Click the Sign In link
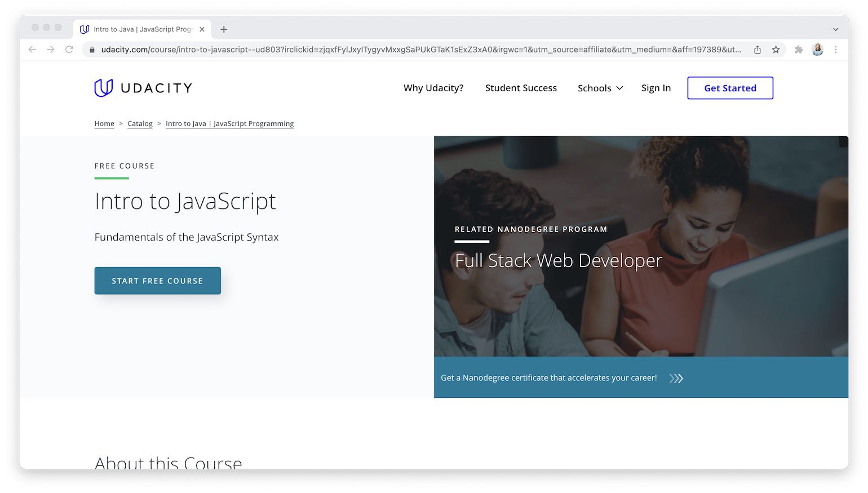Viewport: 868px width, 493px height. (x=656, y=88)
